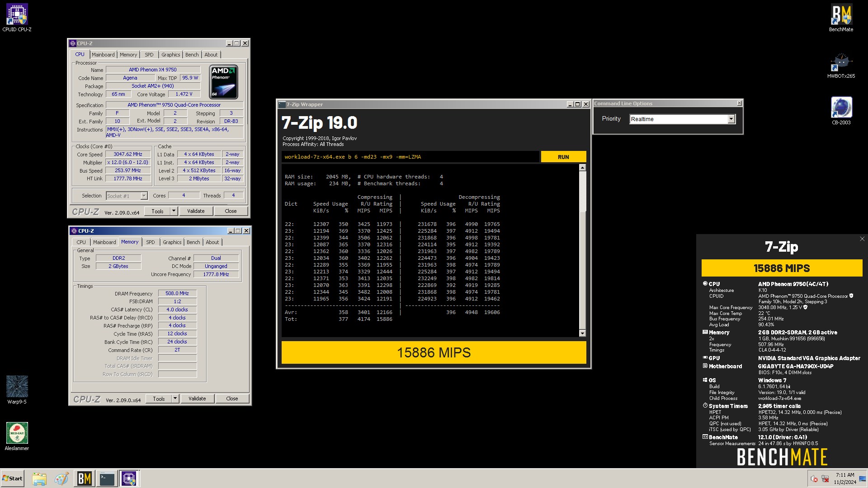
Task: Expand Tools dropdown arrow in bottom CPU-Z
Action: (175, 399)
